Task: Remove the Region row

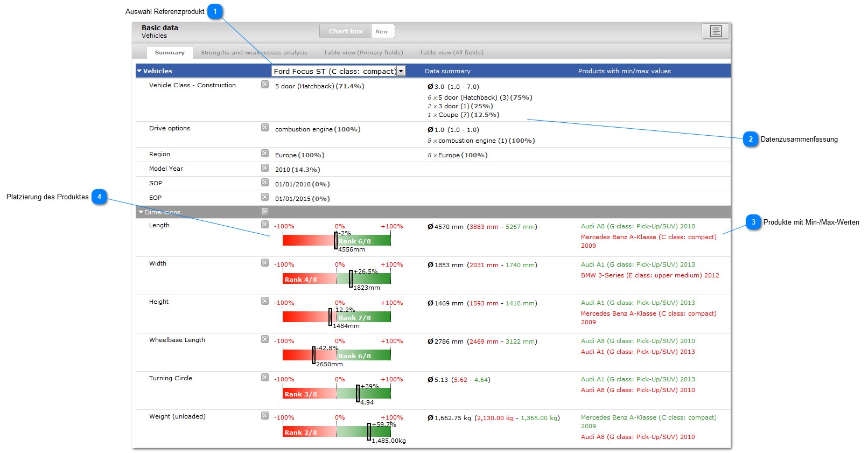Action: coord(265,154)
